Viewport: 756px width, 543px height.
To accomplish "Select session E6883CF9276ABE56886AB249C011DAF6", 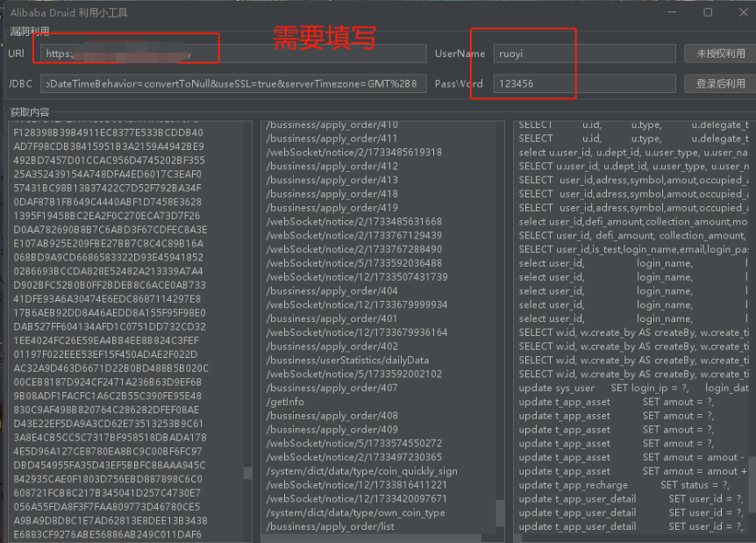I will 109,534.
